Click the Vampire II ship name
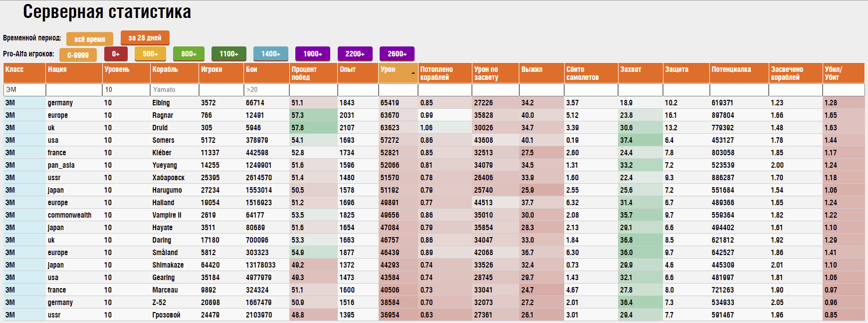Viewport: 868px width, 323px height. click(x=167, y=215)
